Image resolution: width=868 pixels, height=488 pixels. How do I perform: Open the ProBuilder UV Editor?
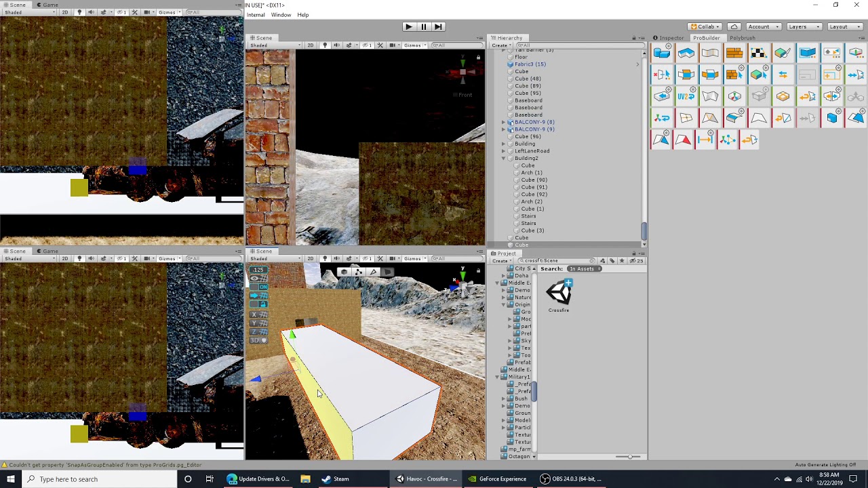(x=759, y=52)
